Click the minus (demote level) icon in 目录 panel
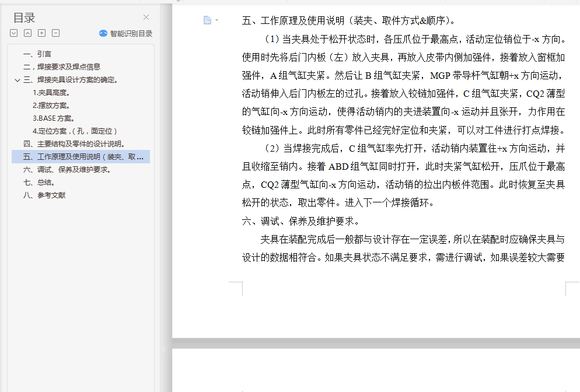Image resolution: width=580 pixels, height=392 pixels. (x=56, y=33)
